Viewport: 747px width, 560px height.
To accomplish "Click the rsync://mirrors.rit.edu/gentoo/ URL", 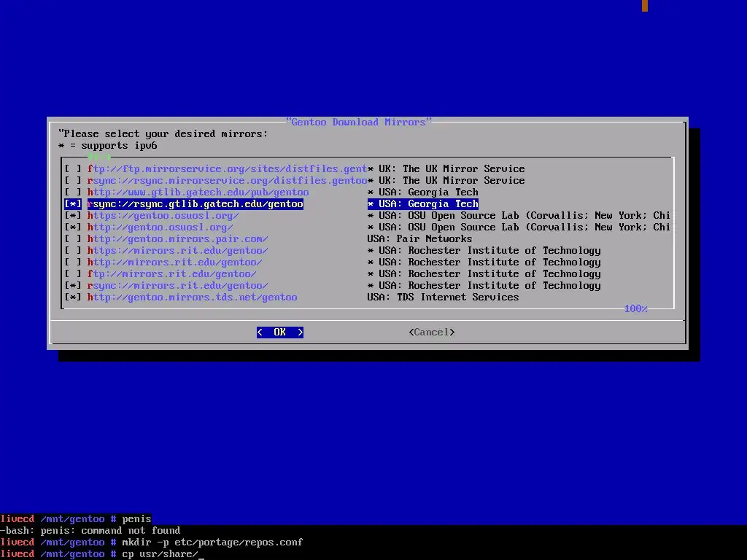I will pyautogui.click(x=178, y=285).
